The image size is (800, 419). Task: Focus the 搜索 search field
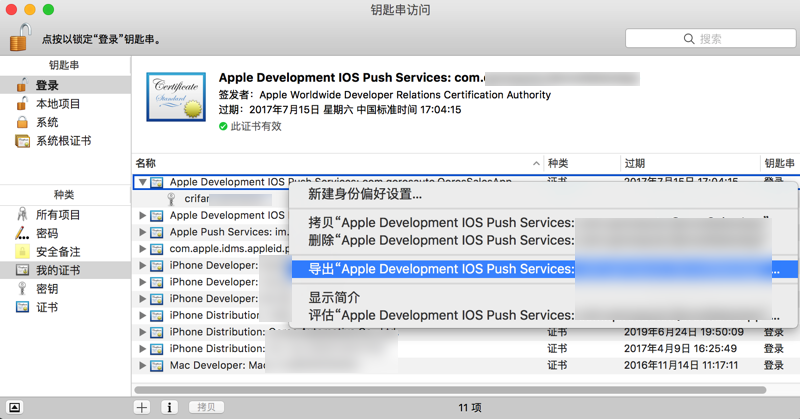click(710, 39)
